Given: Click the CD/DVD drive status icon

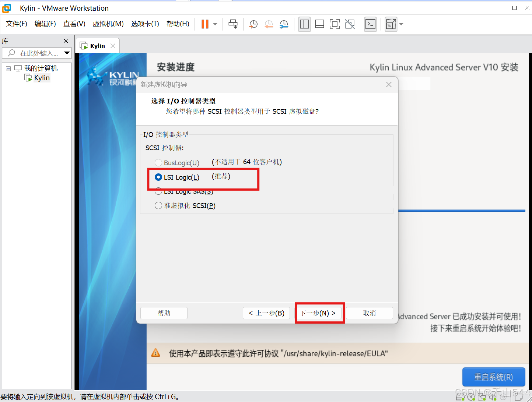Looking at the screenshot, I should click(x=471, y=396).
